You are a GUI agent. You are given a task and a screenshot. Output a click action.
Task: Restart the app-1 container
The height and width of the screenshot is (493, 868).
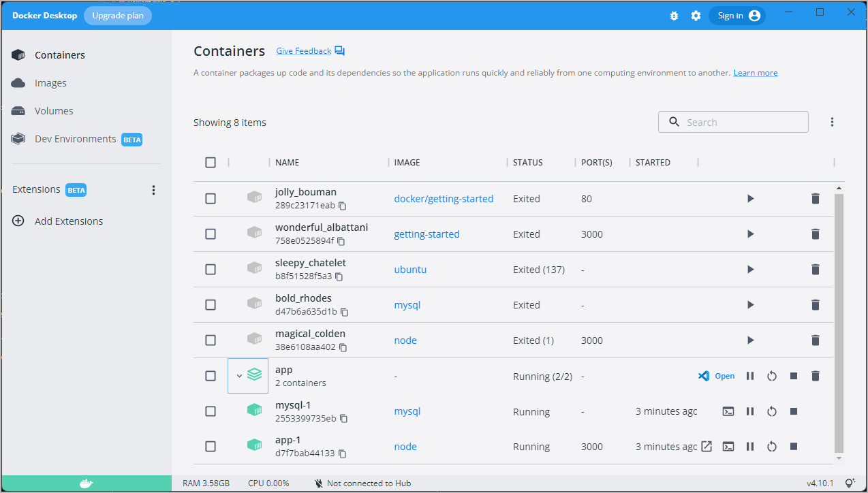click(772, 447)
